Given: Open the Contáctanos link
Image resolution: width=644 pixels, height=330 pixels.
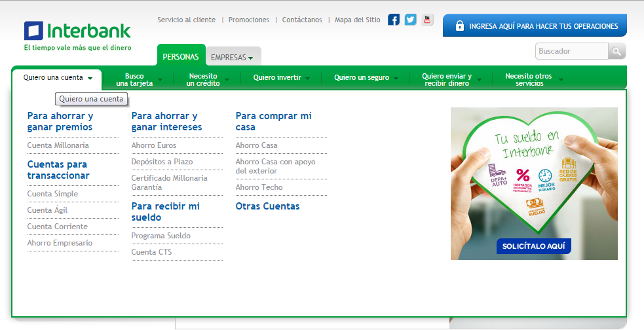Looking at the screenshot, I should pyautogui.click(x=302, y=20).
